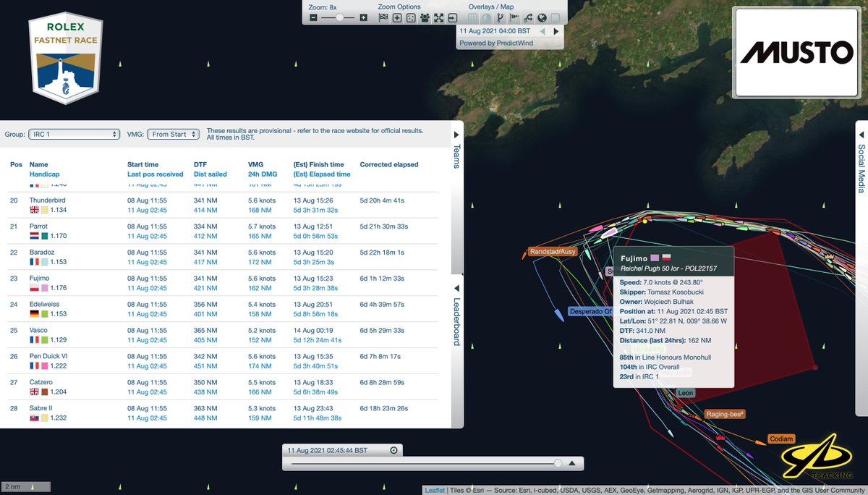Open the VMG From Start dropdown
868x495 pixels.
coord(174,134)
